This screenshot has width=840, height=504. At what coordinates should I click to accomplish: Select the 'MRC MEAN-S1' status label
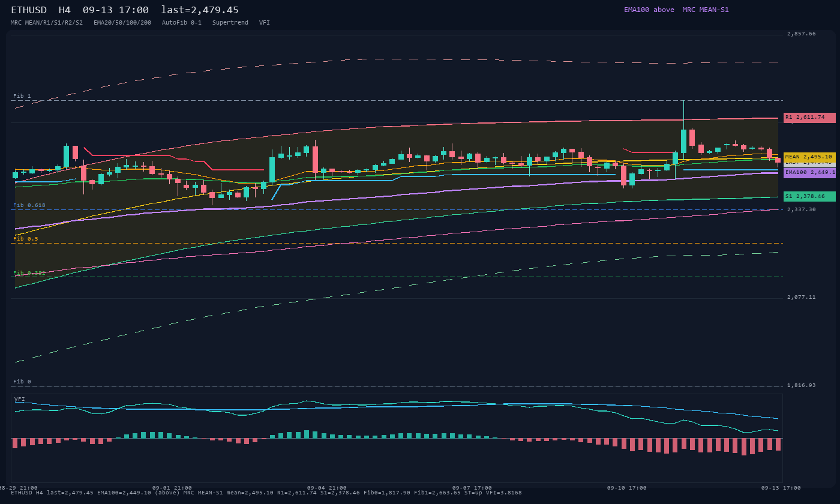(x=706, y=10)
